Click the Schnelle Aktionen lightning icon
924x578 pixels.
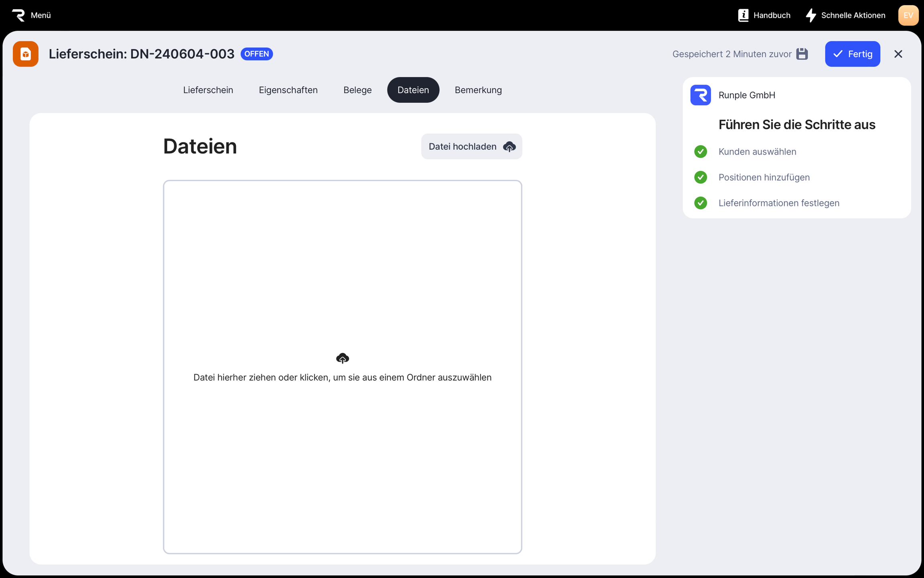tap(811, 15)
